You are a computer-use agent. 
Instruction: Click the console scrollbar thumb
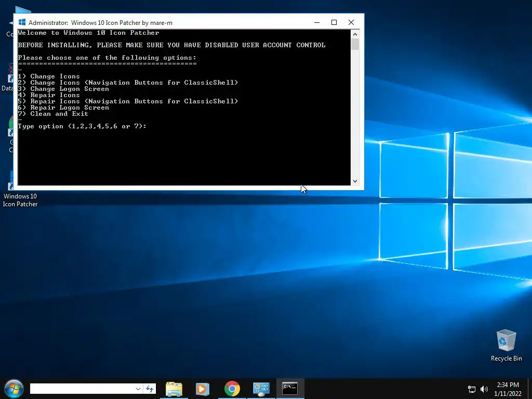tap(355, 44)
